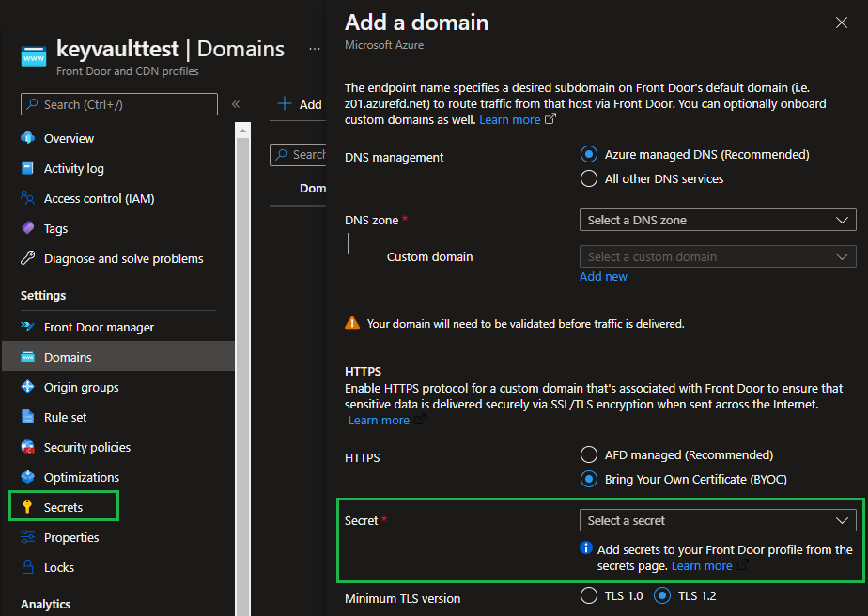This screenshot has height=616, width=868.
Task: Click the purple Tags icon
Action: click(27, 228)
